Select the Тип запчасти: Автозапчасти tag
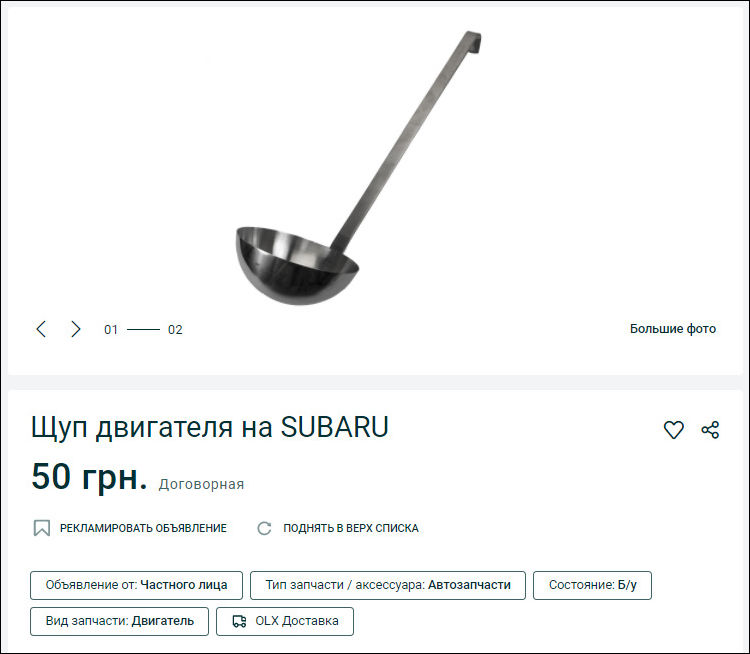 388,585
